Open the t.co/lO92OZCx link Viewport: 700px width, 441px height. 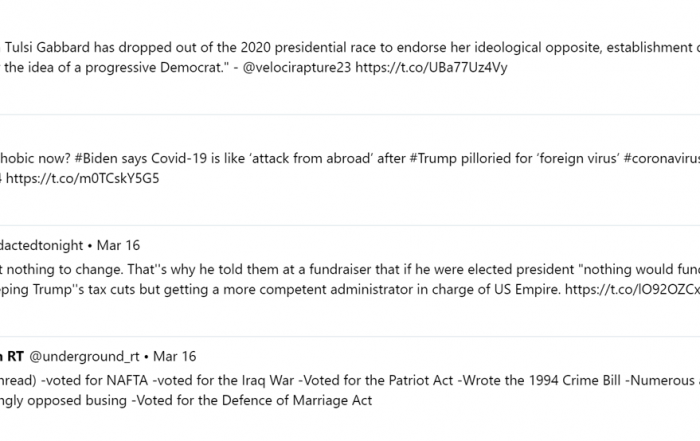[632, 290]
